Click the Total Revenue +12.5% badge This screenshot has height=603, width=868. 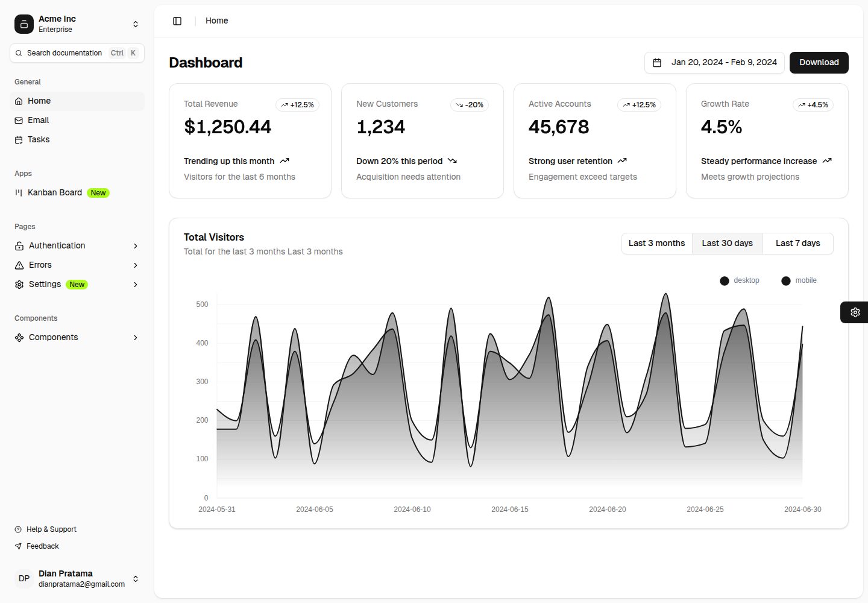pyautogui.click(x=298, y=105)
